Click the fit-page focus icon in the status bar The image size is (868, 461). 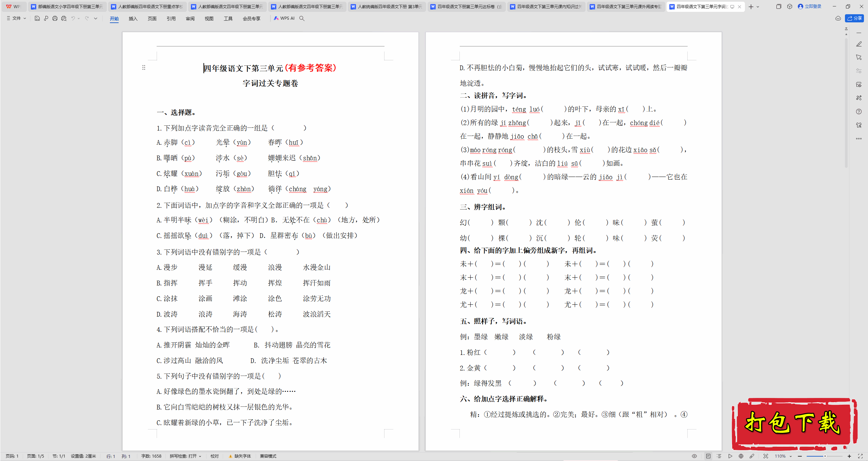tap(766, 456)
